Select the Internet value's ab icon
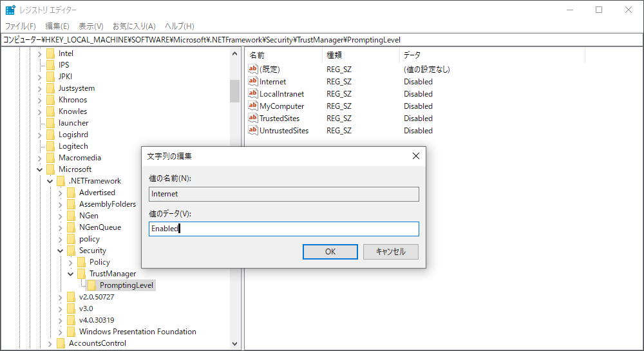The width and height of the screenshot is (644, 351). pos(253,81)
